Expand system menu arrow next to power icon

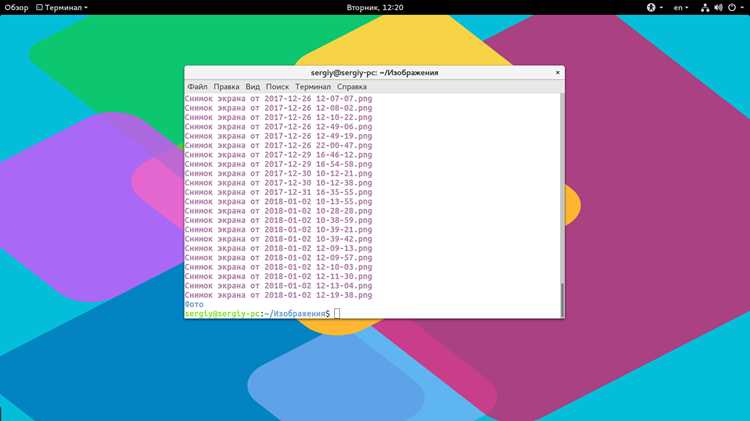[742, 8]
